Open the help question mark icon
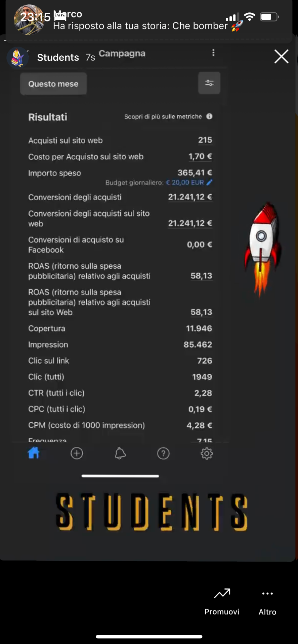The image size is (298, 644). 163,453
